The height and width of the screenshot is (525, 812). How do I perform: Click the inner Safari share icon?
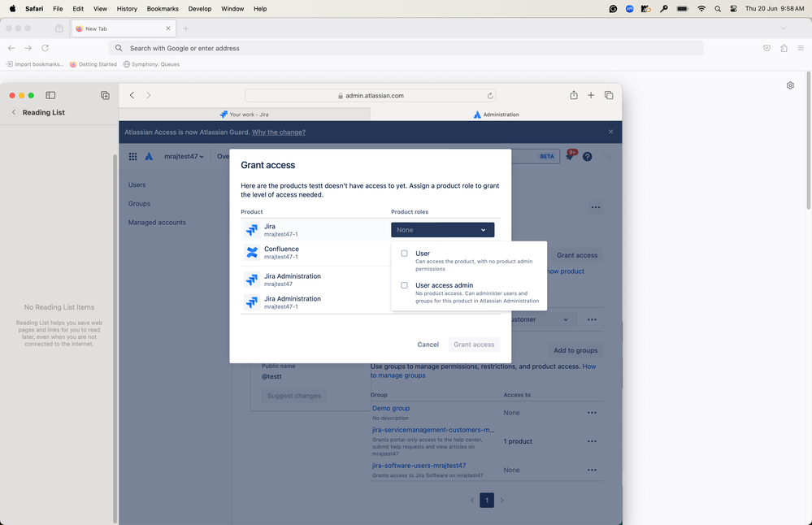coord(574,95)
